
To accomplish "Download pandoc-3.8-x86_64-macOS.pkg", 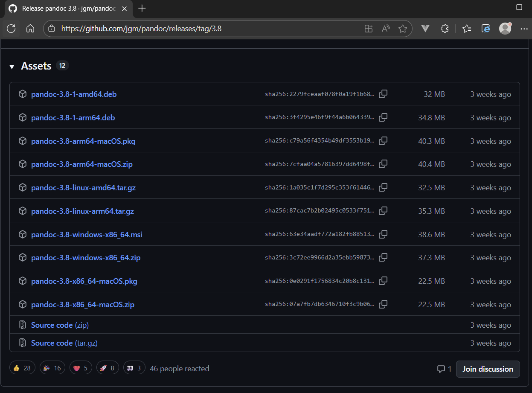I will (x=84, y=281).
